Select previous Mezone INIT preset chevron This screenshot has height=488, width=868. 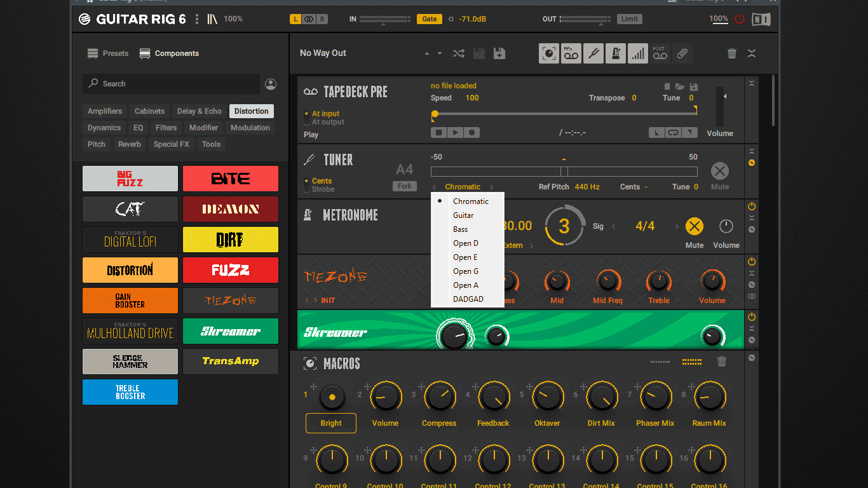[308, 301]
